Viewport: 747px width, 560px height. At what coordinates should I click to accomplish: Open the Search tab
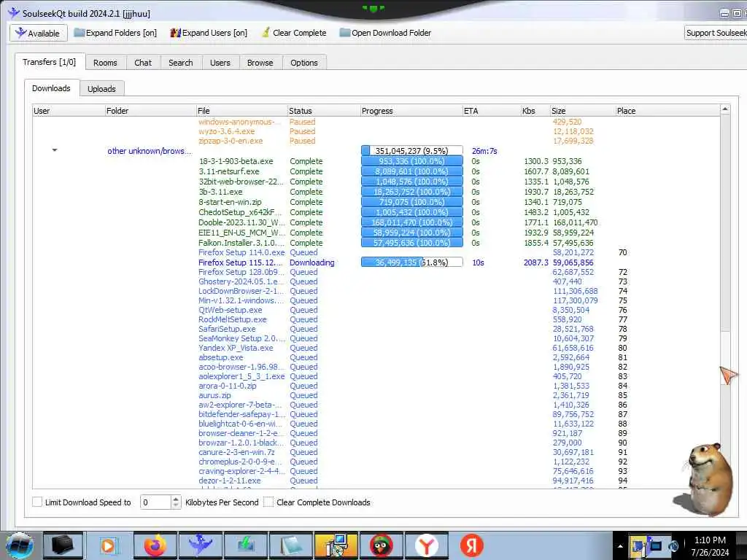[x=181, y=63]
